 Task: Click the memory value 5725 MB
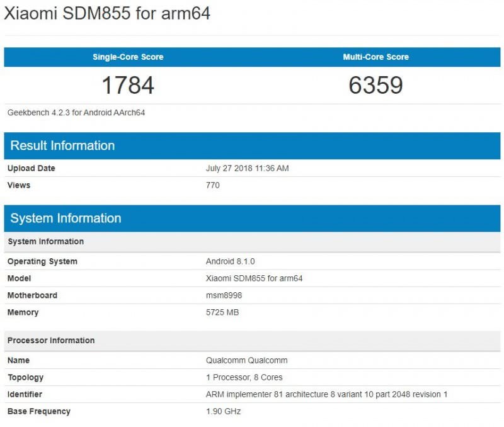point(222,312)
